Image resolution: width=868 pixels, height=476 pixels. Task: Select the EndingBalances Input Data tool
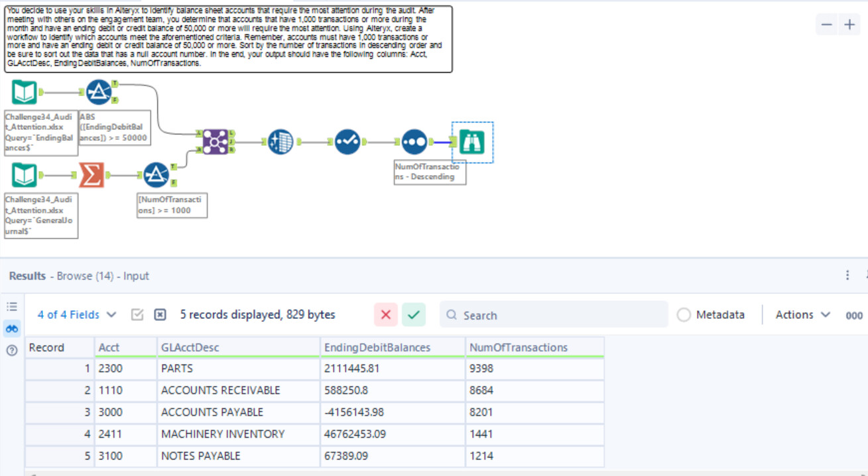[x=25, y=92]
